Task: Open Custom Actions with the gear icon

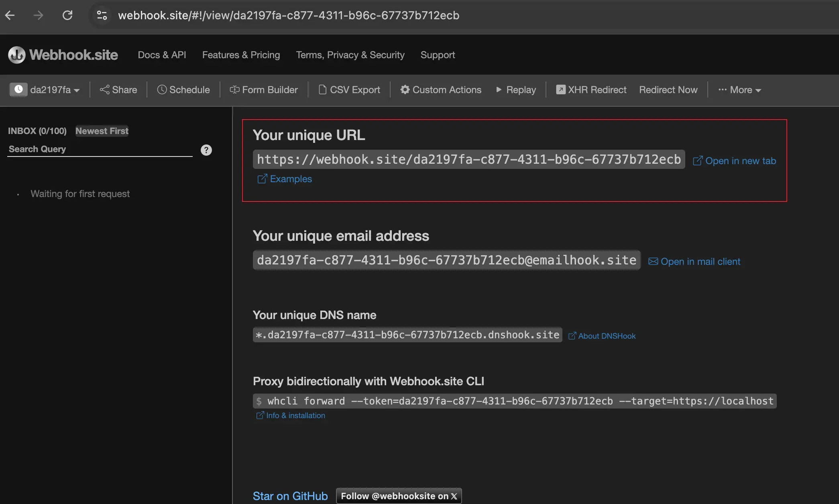Action: click(x=441, y=90)
